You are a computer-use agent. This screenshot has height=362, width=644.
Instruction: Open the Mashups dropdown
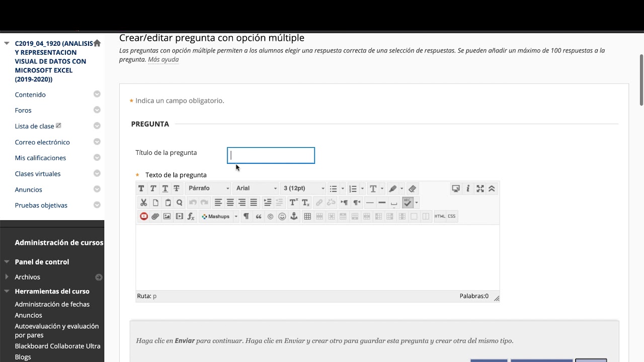click(219, 216)
